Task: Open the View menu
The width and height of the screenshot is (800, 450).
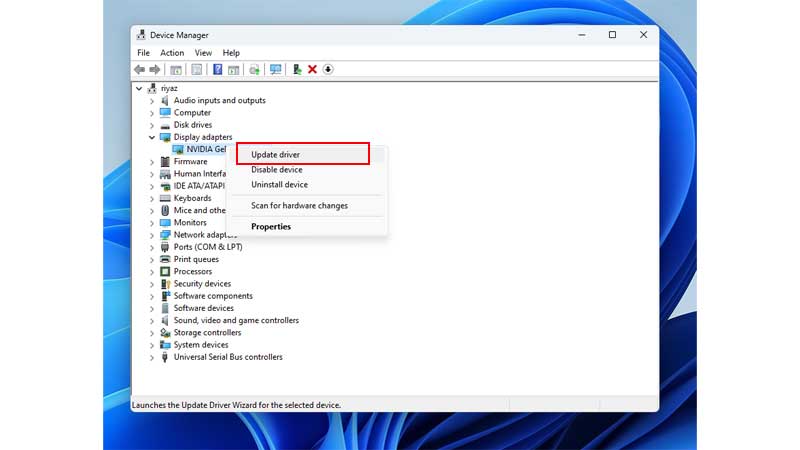Action: (203, 53)
